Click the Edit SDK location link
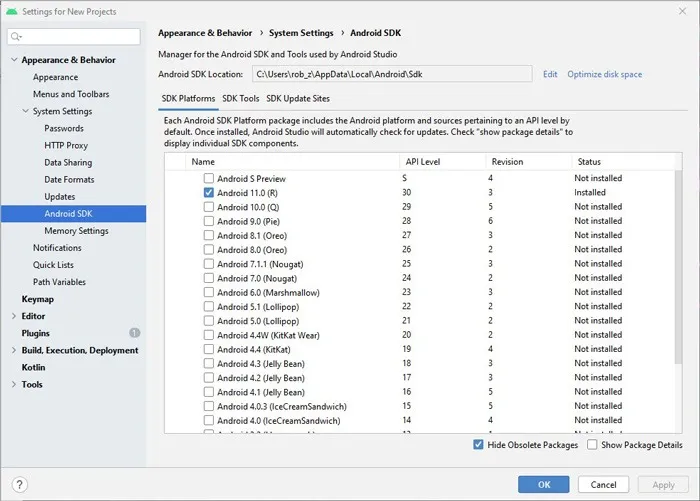This screenshot has height=501, width=700. (x=550, y=74)
